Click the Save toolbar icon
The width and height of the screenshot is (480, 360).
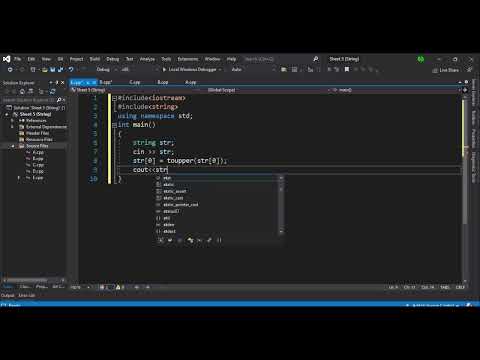[x=53, y=70]
